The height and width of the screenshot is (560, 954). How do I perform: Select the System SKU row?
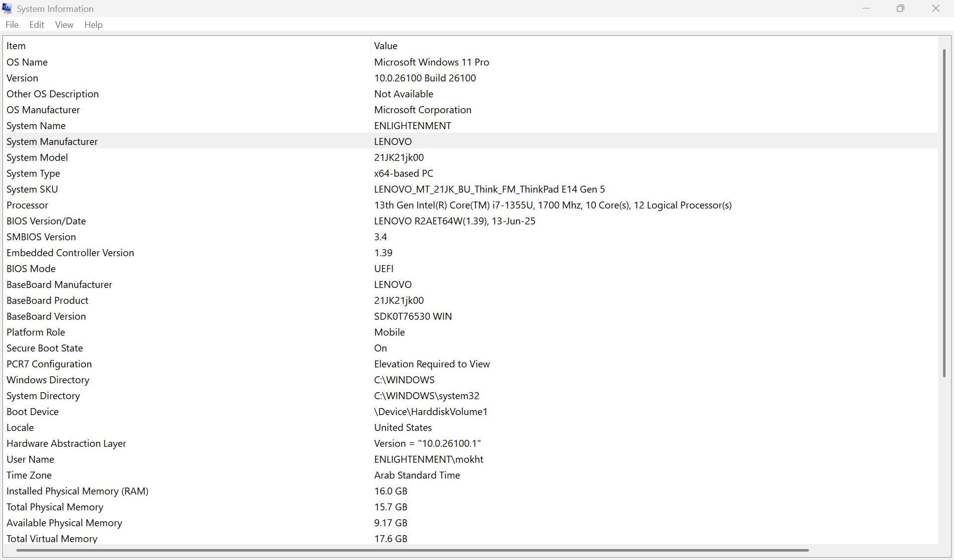tap(32, 189)
